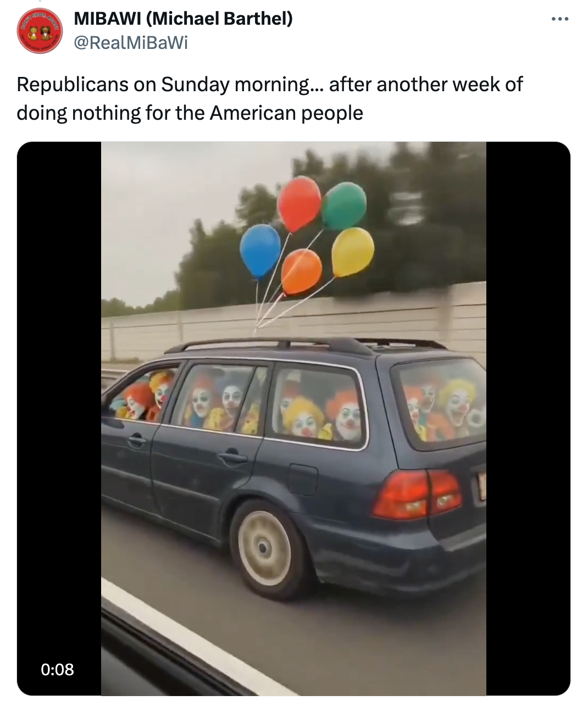This screenshot has height=712, width=588.
Task: Open the MIBAWI (Michael Barthel) display name
Action: tap(183, 18)
